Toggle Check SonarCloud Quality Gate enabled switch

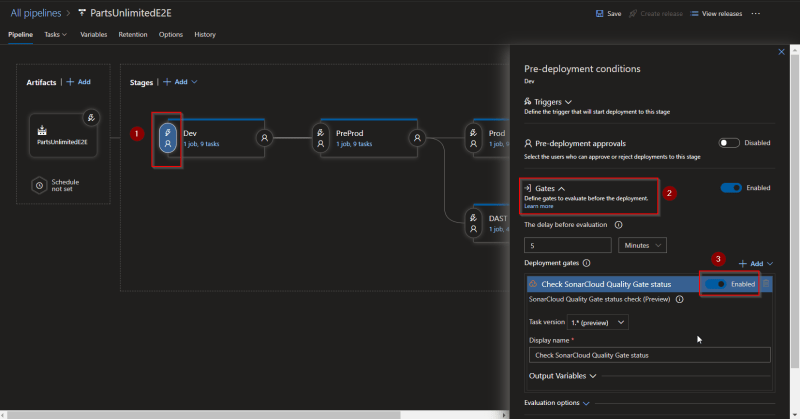click(715, 284)
